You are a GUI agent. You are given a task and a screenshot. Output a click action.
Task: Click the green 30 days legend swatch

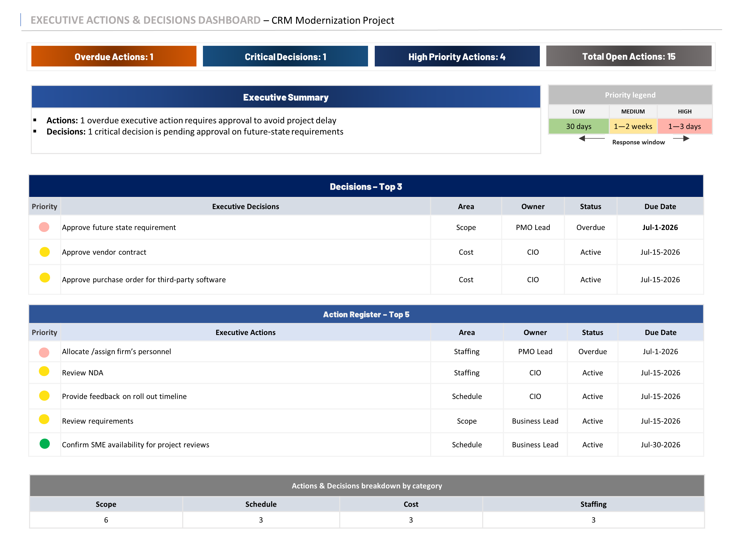pos(578,126)
